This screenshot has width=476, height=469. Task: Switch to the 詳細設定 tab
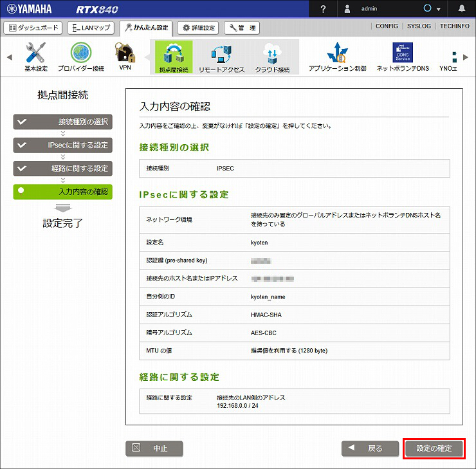pyautogui.click(x=197, y=28)
